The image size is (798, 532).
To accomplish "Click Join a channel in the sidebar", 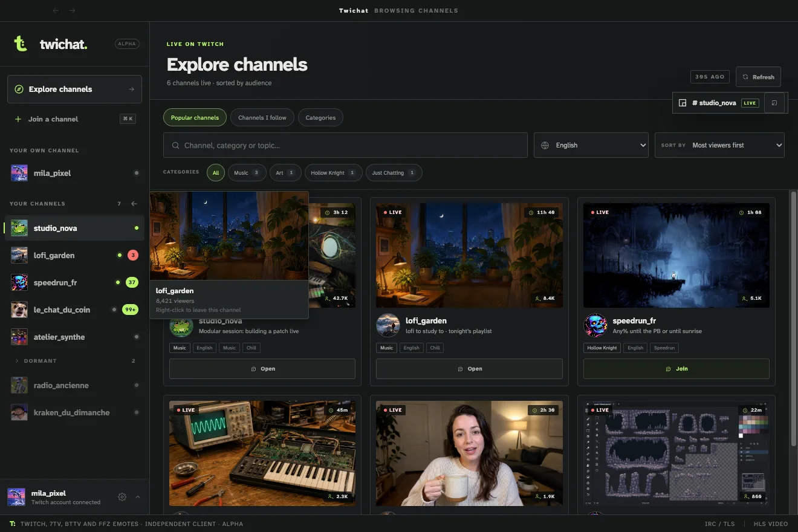I will (x=74, y=119).
